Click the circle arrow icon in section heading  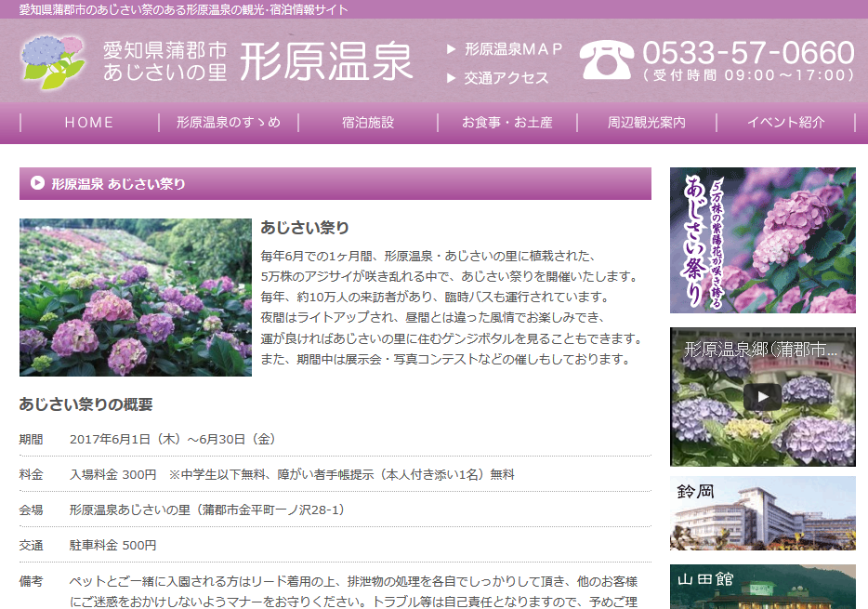tap(37, 182)
